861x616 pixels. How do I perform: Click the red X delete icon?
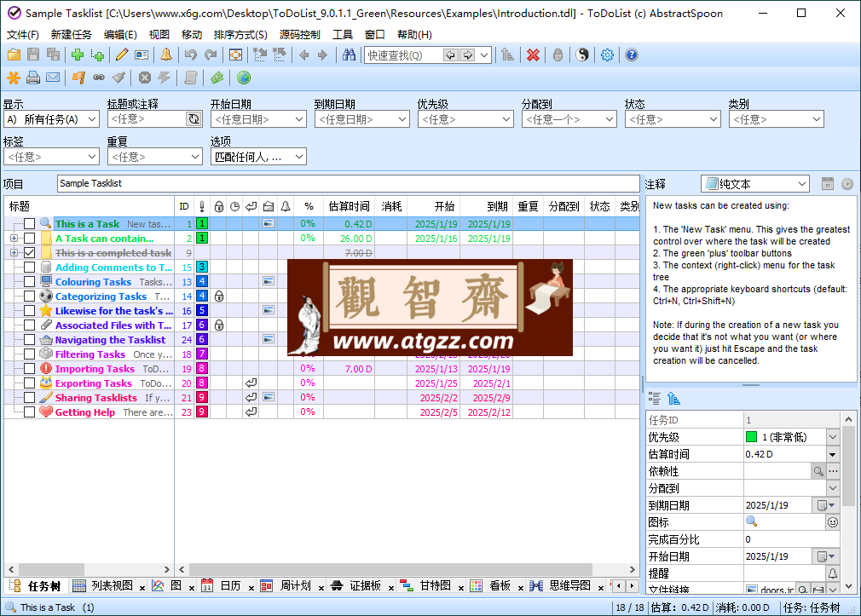[x=533, y=55]
